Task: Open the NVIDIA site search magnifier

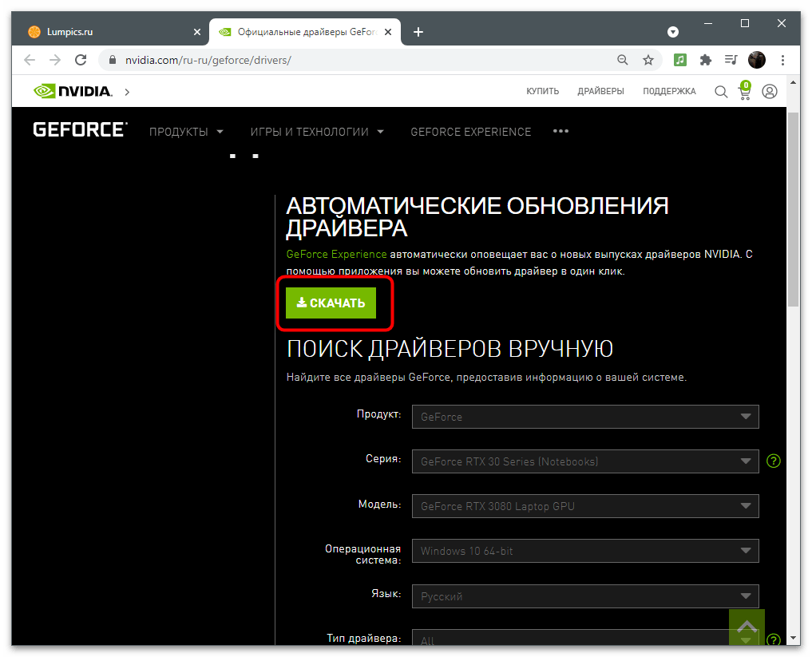Action: pyautogui.click(x=721, y=92)
